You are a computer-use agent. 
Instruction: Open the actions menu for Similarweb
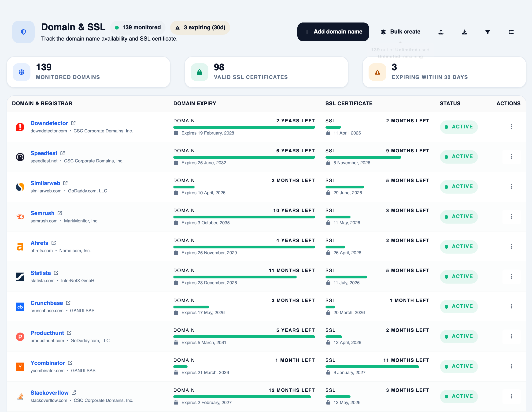point(511,186)
